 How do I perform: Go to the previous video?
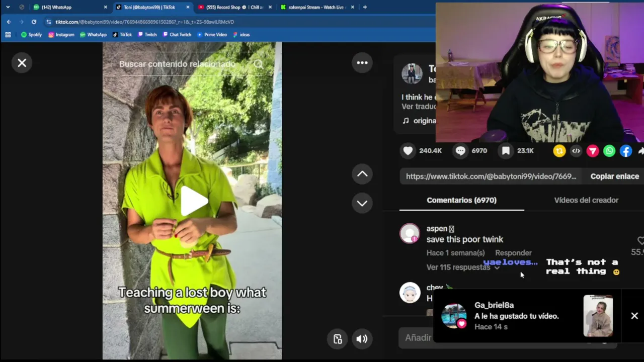click(362, 174)
